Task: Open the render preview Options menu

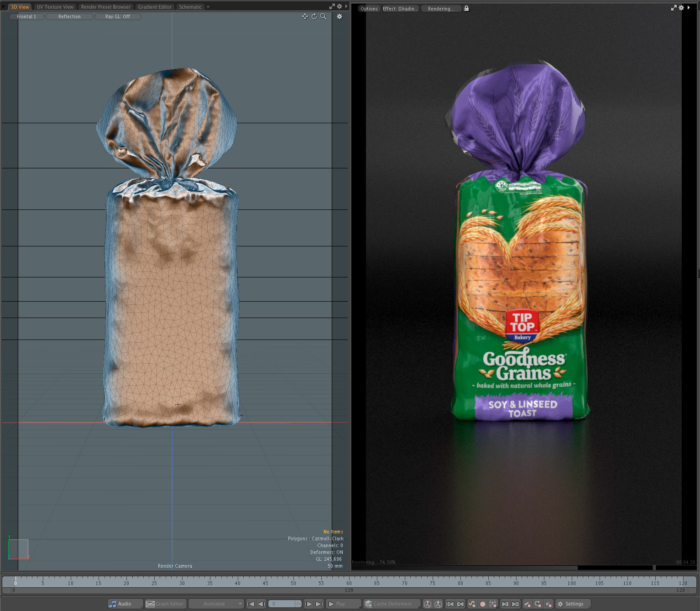Action: (369, 9)
